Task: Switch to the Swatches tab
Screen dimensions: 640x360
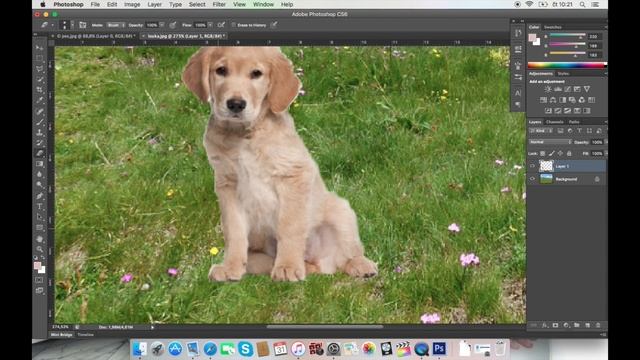Action: pos(553,27)
